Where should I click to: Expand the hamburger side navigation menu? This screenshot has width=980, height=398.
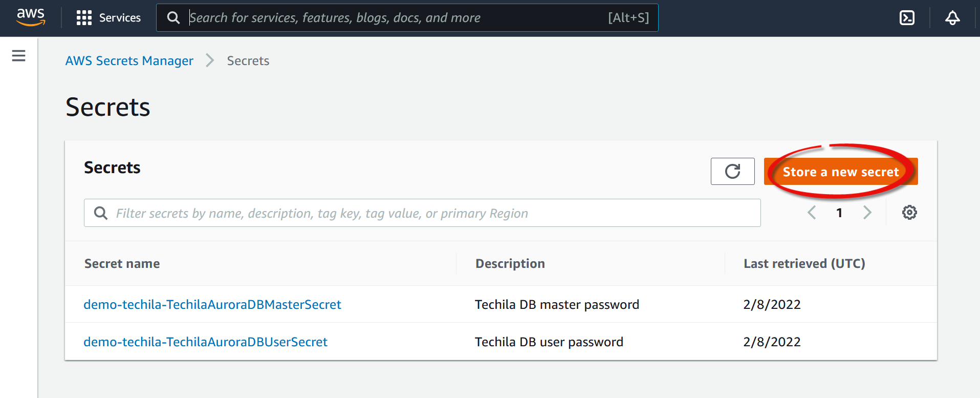coord(19,56)
